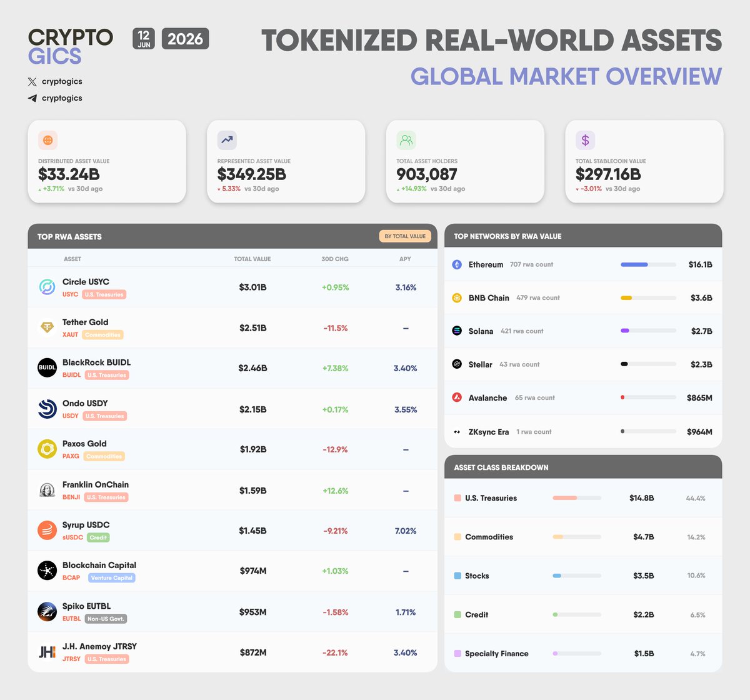Click the BENJI ticker label
750x700 pixels.
pyautogui.click(x=71, y=497)
